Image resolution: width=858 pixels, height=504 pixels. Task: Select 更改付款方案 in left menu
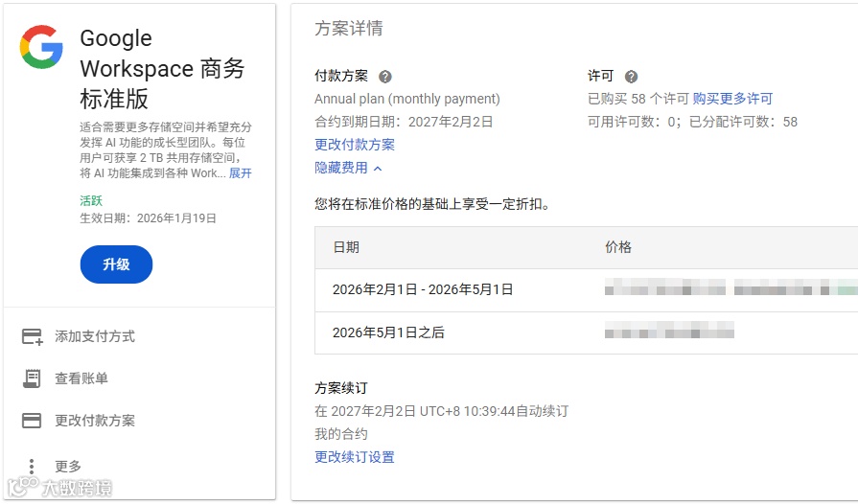point(95,421)
